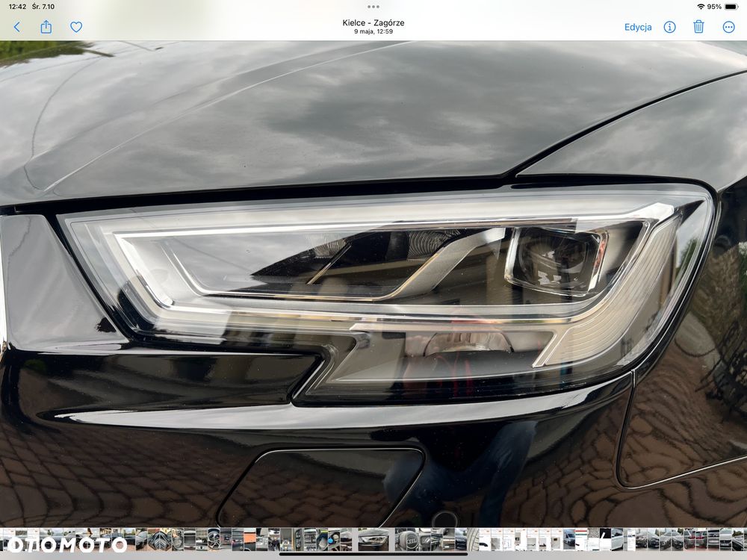This screenshot has width=747, height=560.
Task: Tap the main headlight photo
Action: pos(373,284)
